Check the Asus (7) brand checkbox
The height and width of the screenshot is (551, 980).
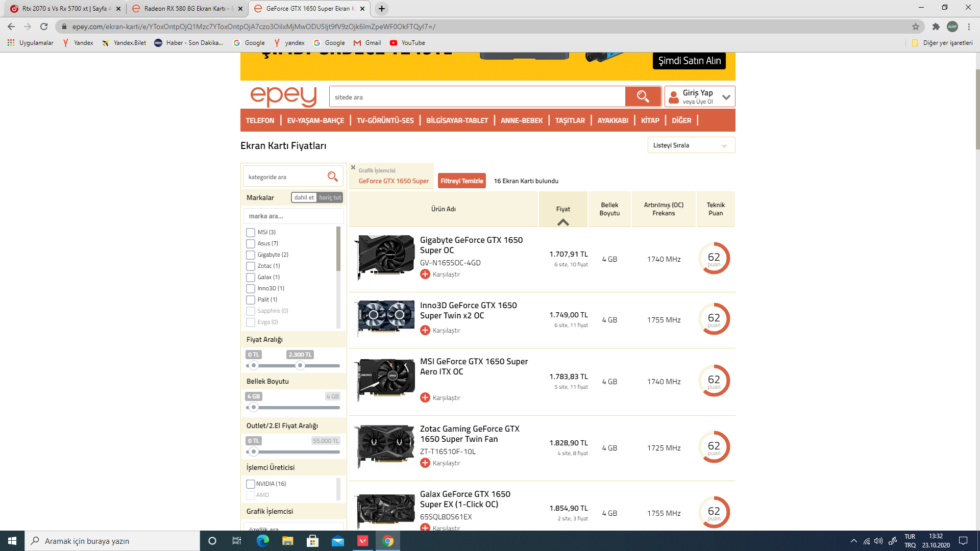pos(251,244)
